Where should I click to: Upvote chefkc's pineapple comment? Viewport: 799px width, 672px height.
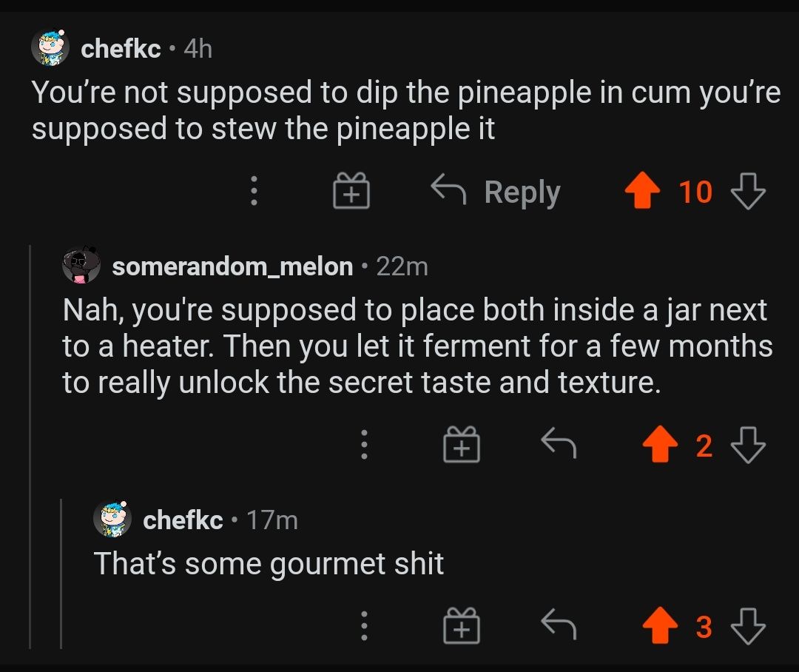[643, 191]
